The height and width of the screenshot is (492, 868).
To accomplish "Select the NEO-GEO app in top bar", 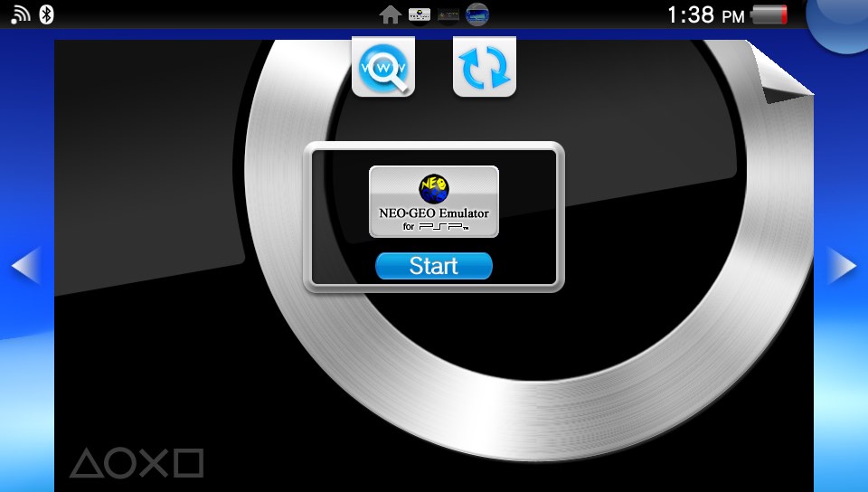I will pyautogui.click(x=420, y=14).
